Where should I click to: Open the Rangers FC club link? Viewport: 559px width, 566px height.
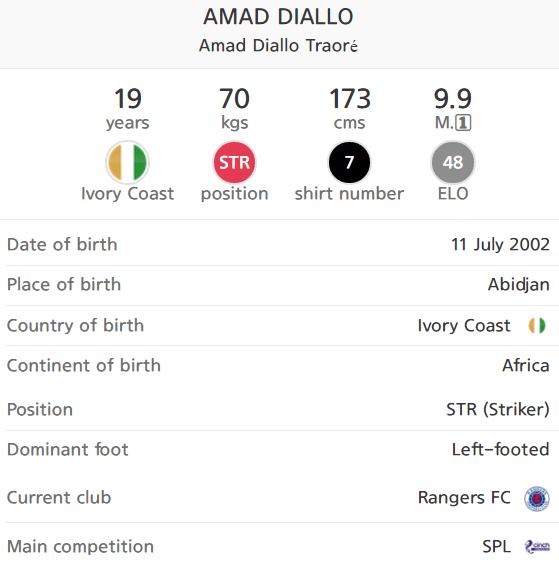click(x=464, y=498)
